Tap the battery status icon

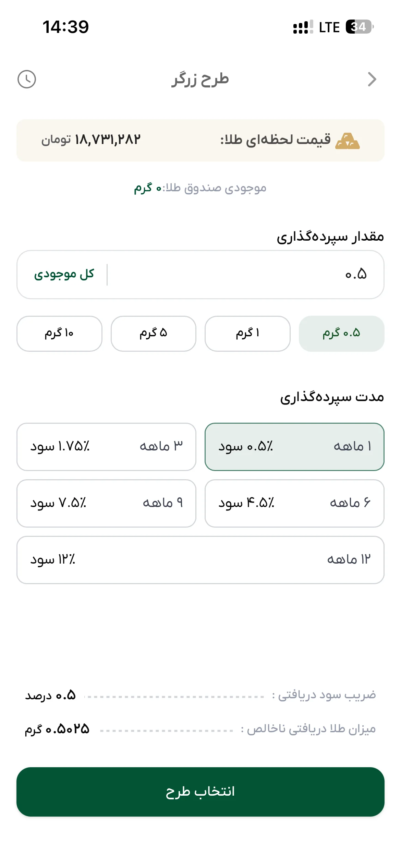tap(359, 27)
